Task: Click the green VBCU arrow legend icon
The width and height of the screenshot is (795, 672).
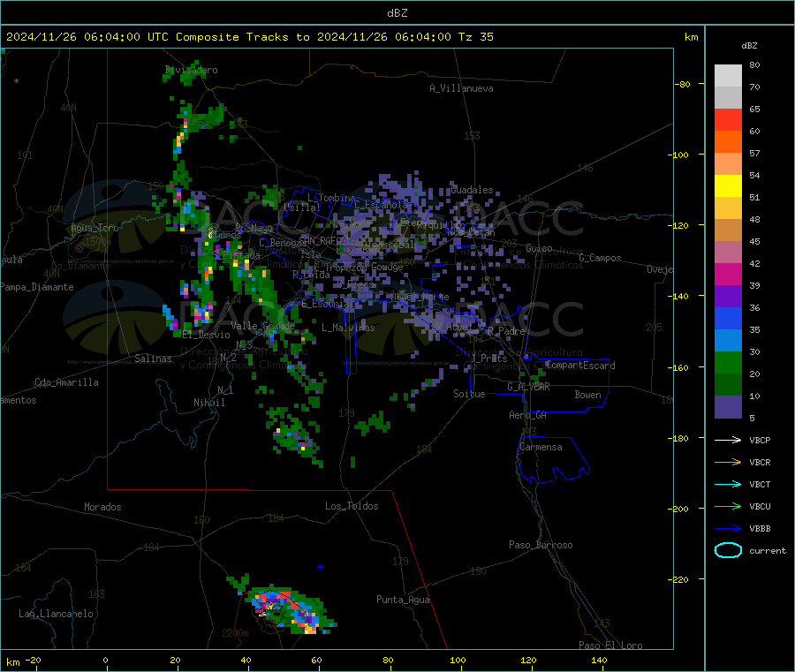Action: click(728, 506)
